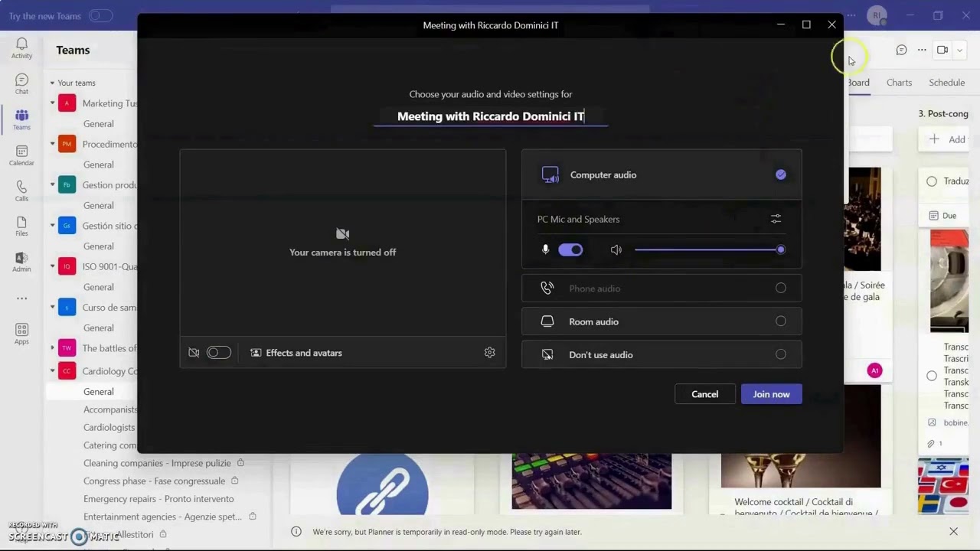The width and height of the screenshot is (980, 551).
Task: Expand The battles of team tree arrow
Action: coord(52,348)
